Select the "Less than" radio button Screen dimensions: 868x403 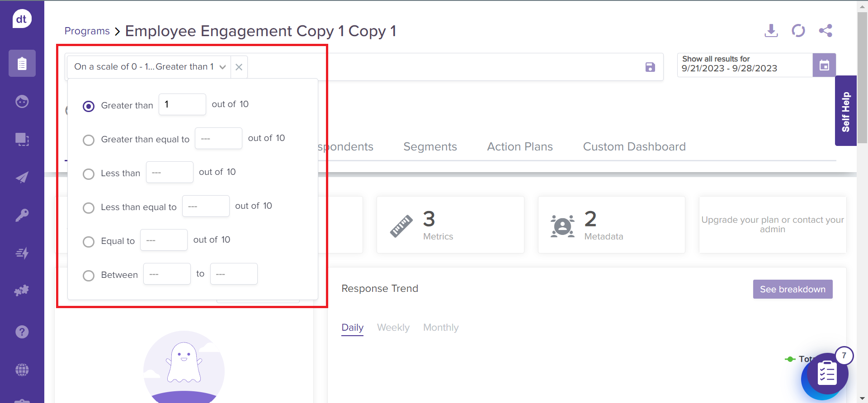pyautogui.click(x=89, y=174)
